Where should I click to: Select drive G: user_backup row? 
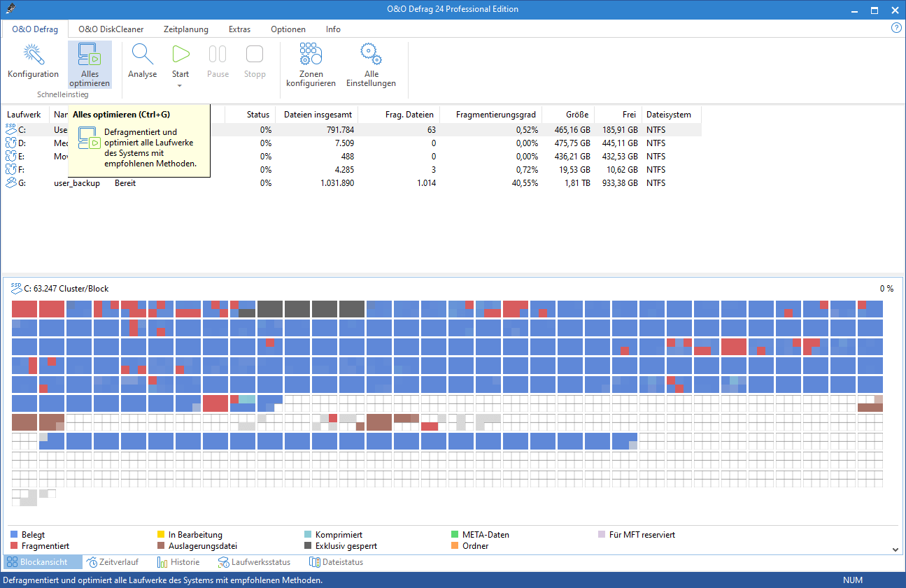click(77, 183)
